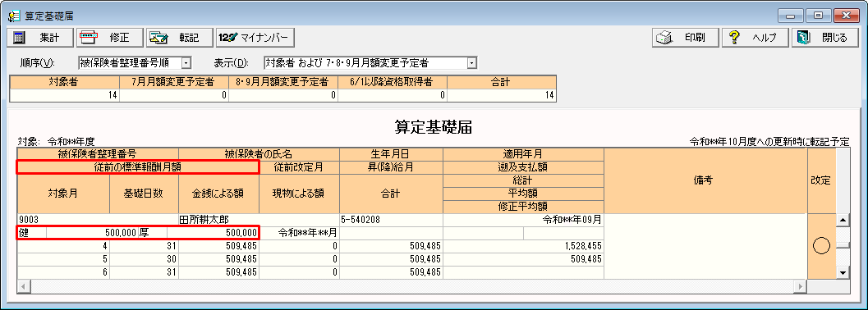
Task: Click 適用年月 column header
Action: [x=523, y=153]
